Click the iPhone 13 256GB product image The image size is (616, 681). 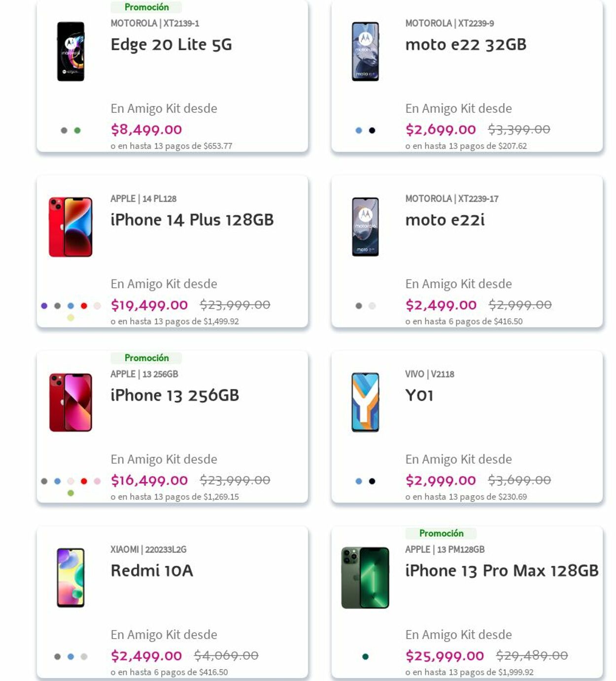click(x=70, y=402)
